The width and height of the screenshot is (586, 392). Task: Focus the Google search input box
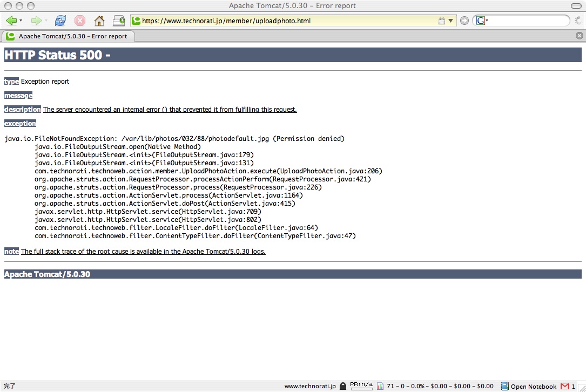[528, 21]
